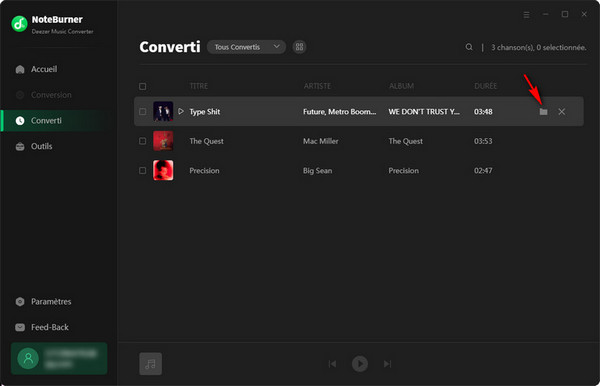Sort by TITRE column header
Screen dimensions: 600x386
point(199,86)
